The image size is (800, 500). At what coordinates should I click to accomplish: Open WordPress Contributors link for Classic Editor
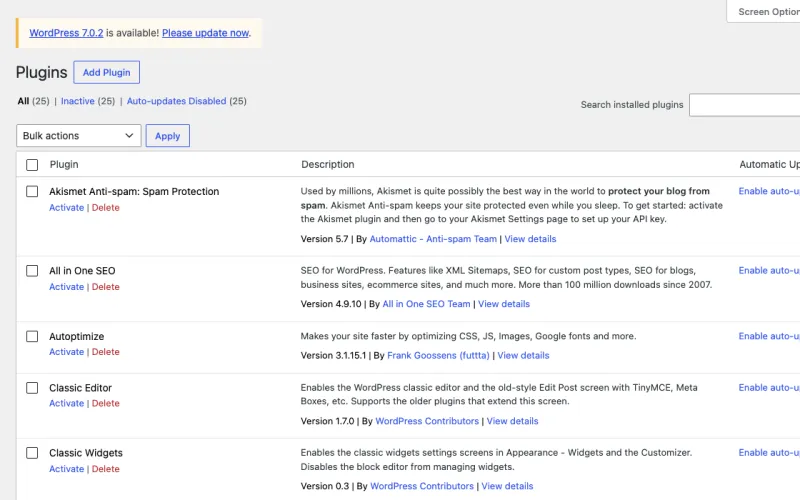tap(427, 421)
